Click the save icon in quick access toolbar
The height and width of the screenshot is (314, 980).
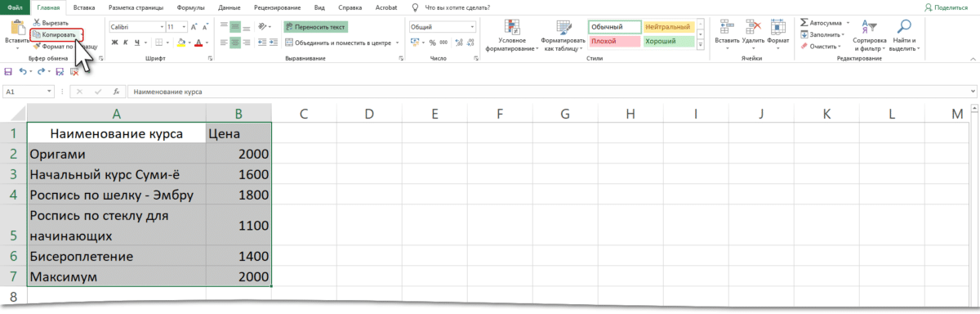tap(8, 72)
